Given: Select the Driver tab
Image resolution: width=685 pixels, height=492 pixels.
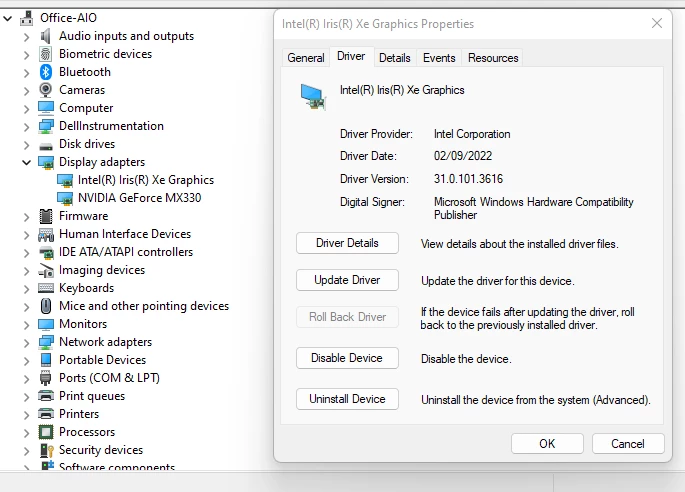Looking at the screenshot, I should tap(351, 56).
